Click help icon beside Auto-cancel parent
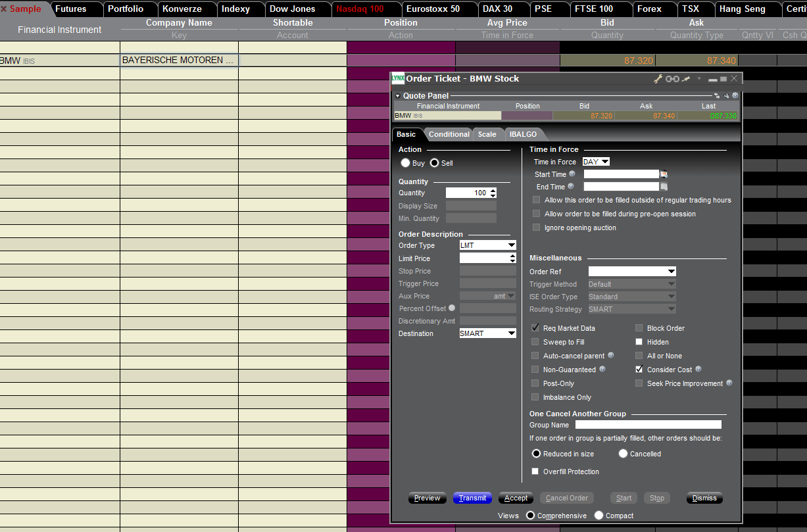The image size is (807, 532). tap(611, 355)
